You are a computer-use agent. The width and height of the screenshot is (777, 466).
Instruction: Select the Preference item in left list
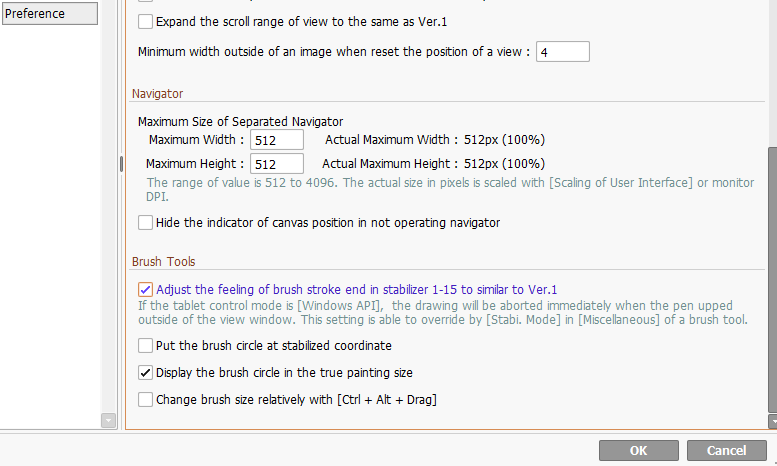coord(49,13)
